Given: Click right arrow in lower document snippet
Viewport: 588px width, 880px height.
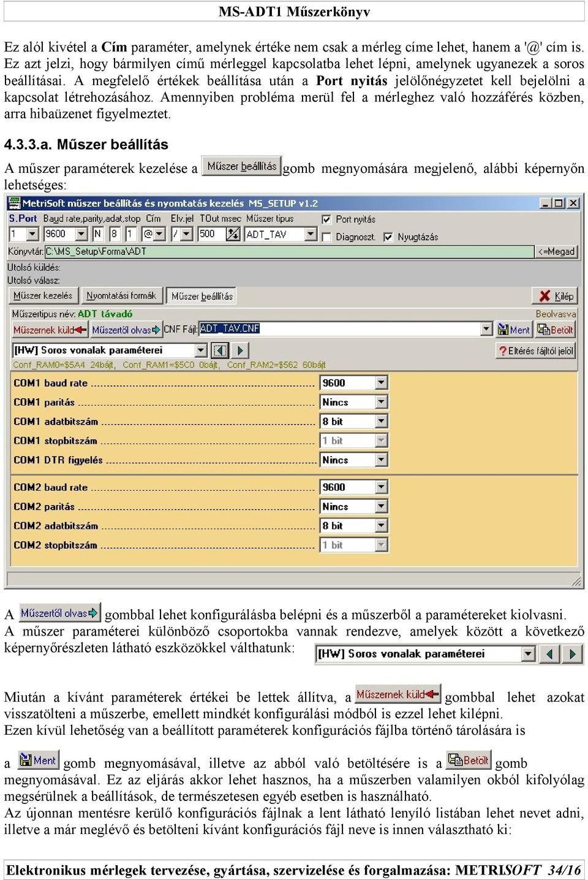Looking at the screenshot, I should pyautogui.click(x=572, y=654).
